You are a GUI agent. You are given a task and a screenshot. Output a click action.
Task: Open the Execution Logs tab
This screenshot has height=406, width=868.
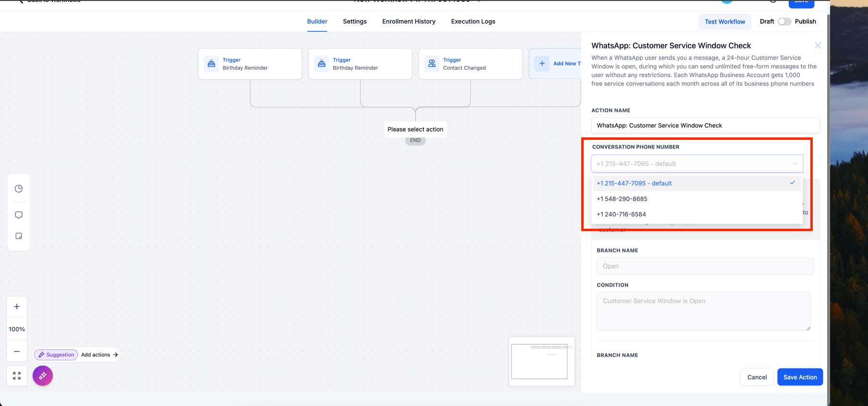tap(473, 22)
